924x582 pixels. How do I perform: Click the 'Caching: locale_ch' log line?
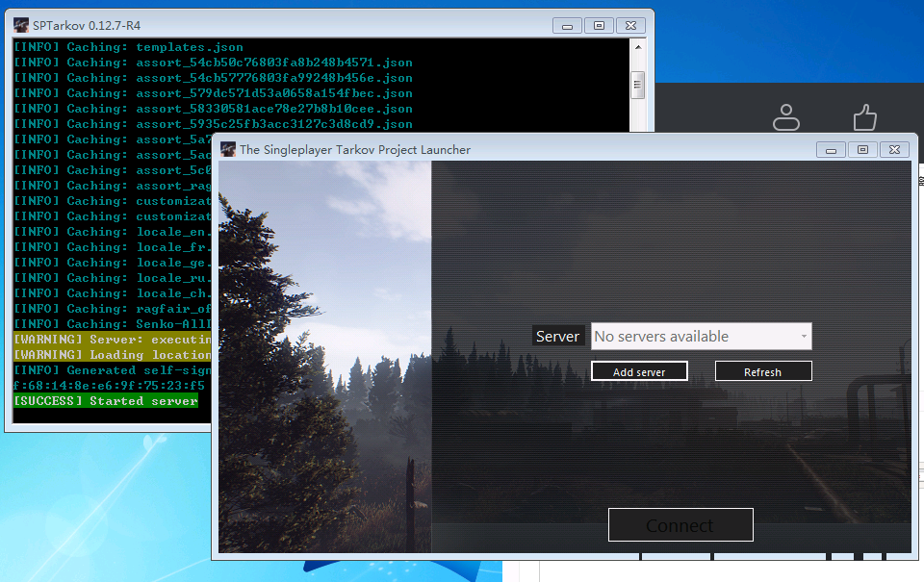[x=112, y=292]
